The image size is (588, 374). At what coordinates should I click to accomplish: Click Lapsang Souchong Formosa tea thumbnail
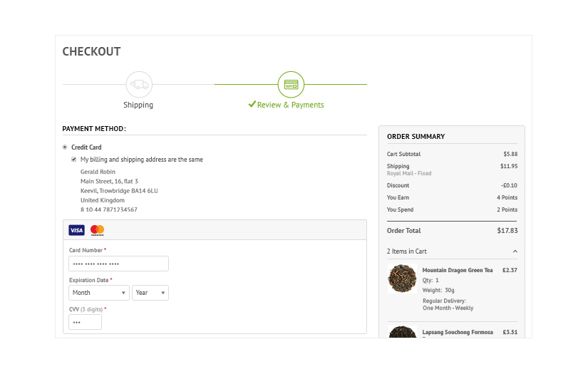(402, 333)
